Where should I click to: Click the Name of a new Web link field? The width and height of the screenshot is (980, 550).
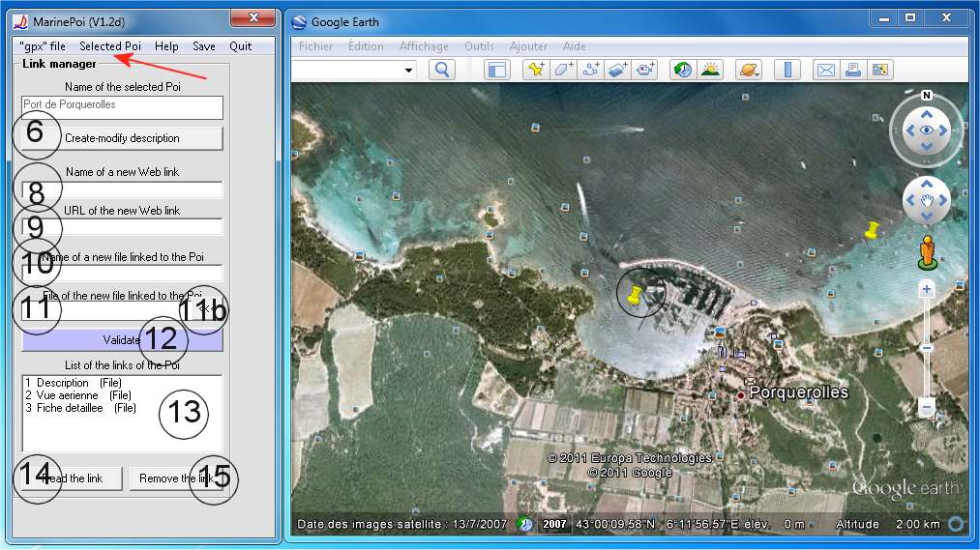click(122, 190)
